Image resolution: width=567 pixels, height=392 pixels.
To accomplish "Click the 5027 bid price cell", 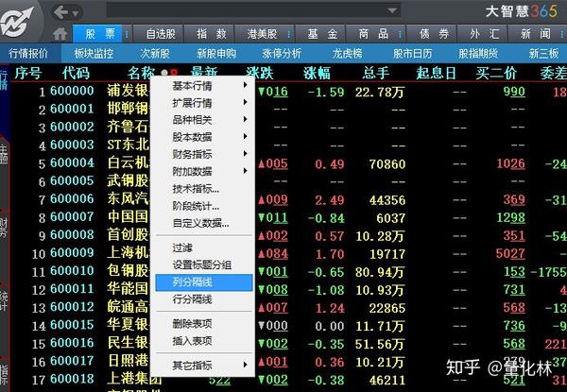I will [x=510, y=254].
